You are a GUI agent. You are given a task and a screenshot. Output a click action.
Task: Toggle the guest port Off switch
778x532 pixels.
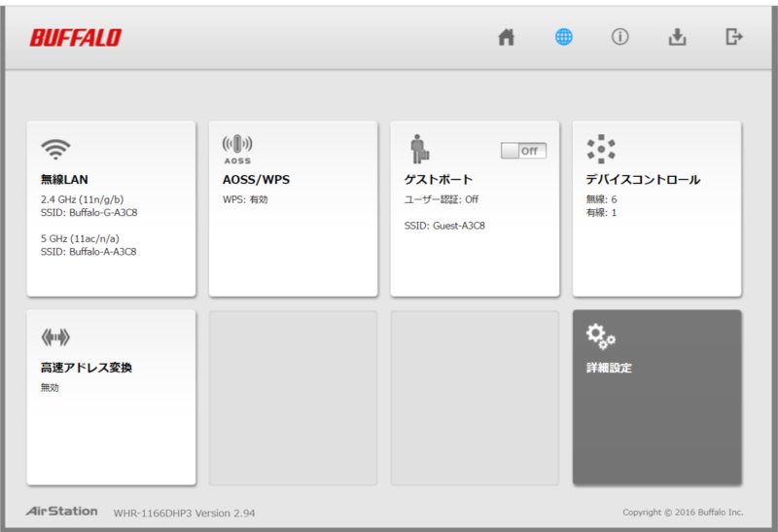(x=523, y=151)
